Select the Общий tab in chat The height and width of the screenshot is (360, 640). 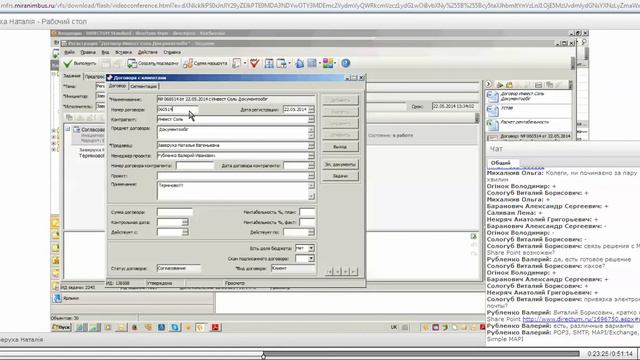tap(500, 162)
